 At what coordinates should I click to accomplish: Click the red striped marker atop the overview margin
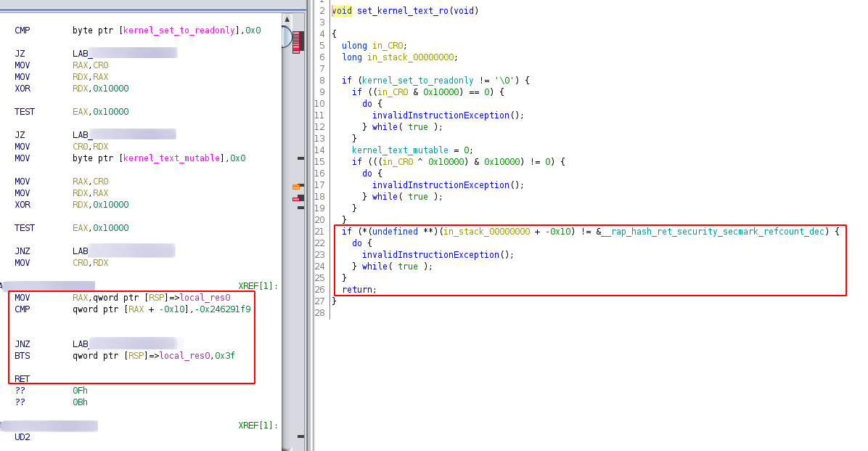coord(296,43)
